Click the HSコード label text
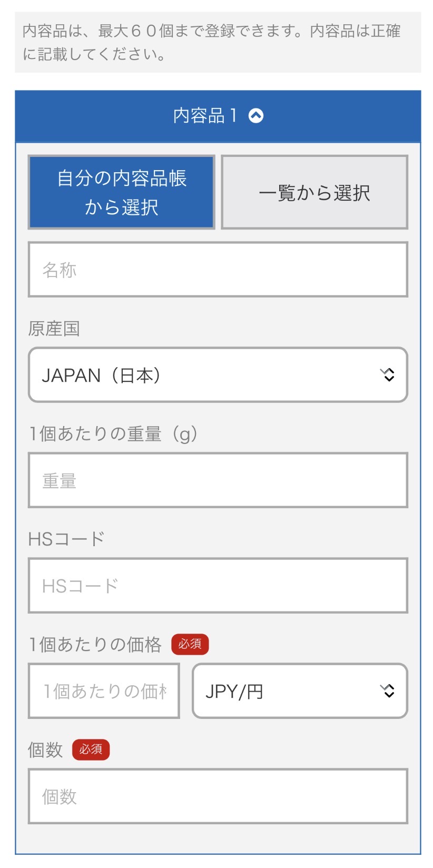This screenshot has width=433, height=868. click(x=66, y=539)
